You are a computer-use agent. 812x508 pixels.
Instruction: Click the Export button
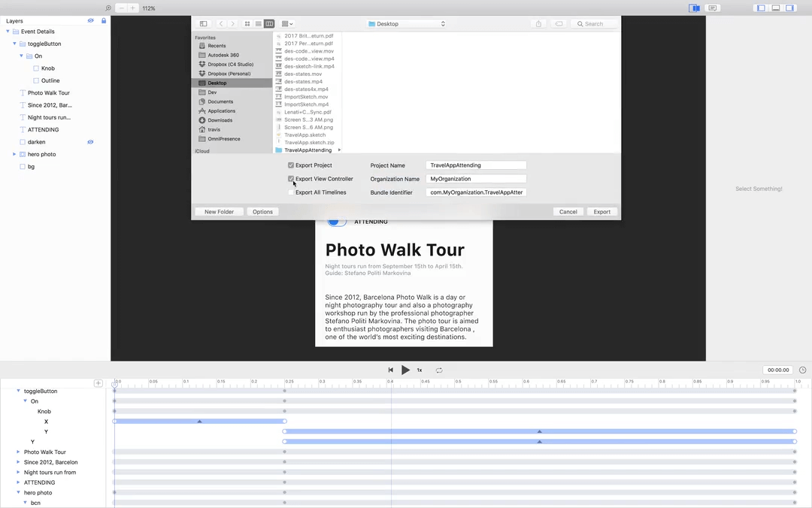pos(601,212)
